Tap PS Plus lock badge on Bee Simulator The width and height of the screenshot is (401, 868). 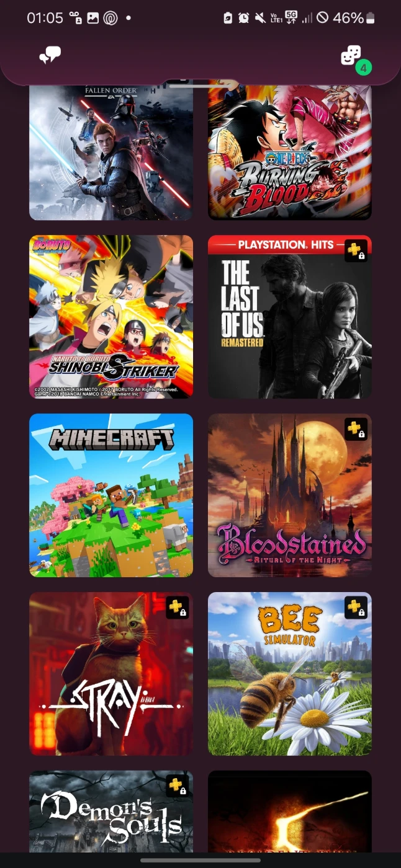356,608
